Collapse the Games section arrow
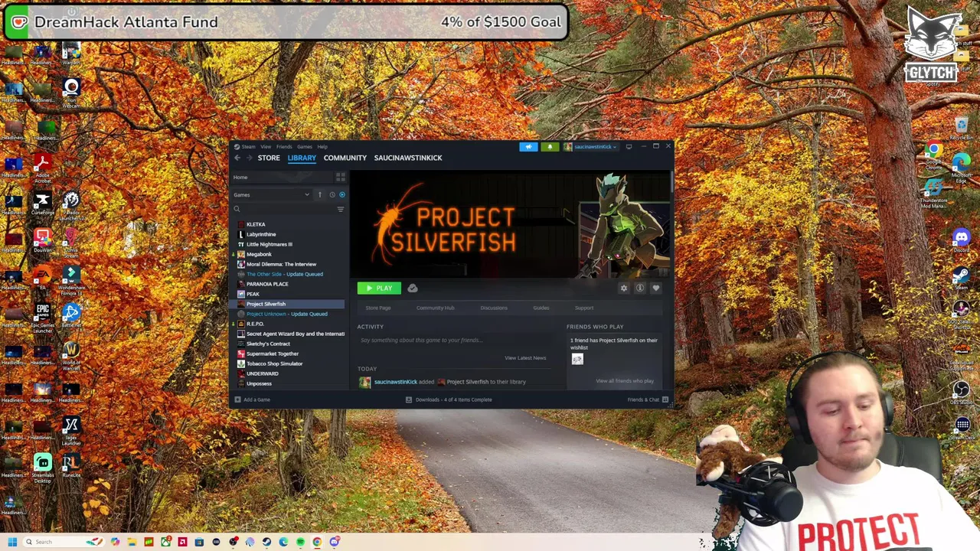 point(320,195)
